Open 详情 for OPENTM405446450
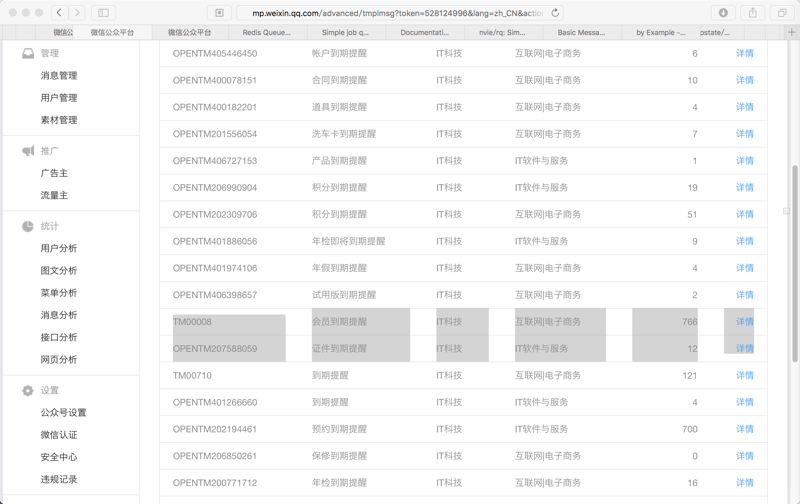This screenshot has width=800, height=504. click(x=744, y=54)
